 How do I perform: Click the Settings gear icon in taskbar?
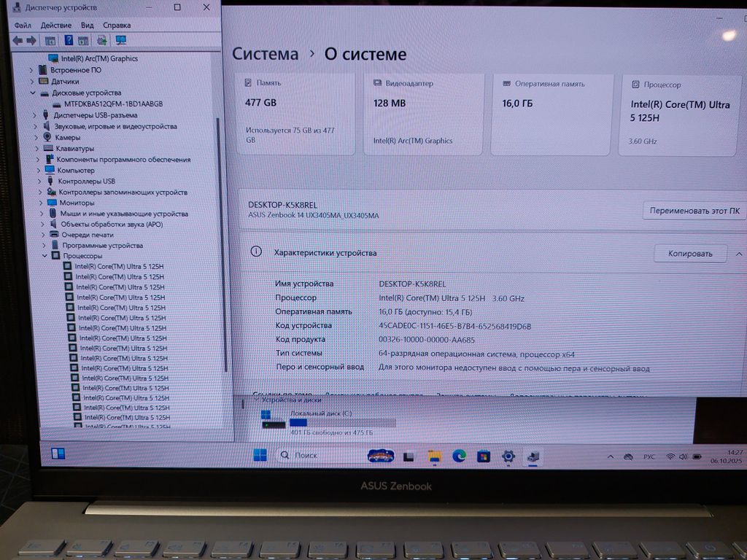[508, 456]
